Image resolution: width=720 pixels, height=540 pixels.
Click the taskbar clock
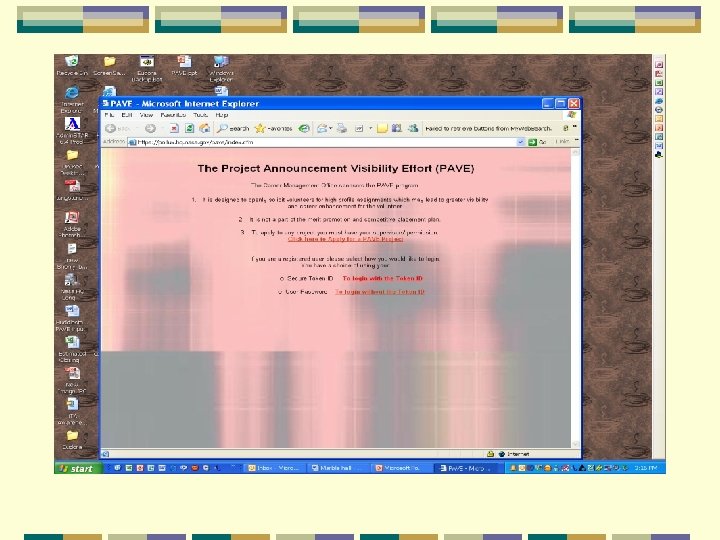pyautogui.click(x=646, y=468)
